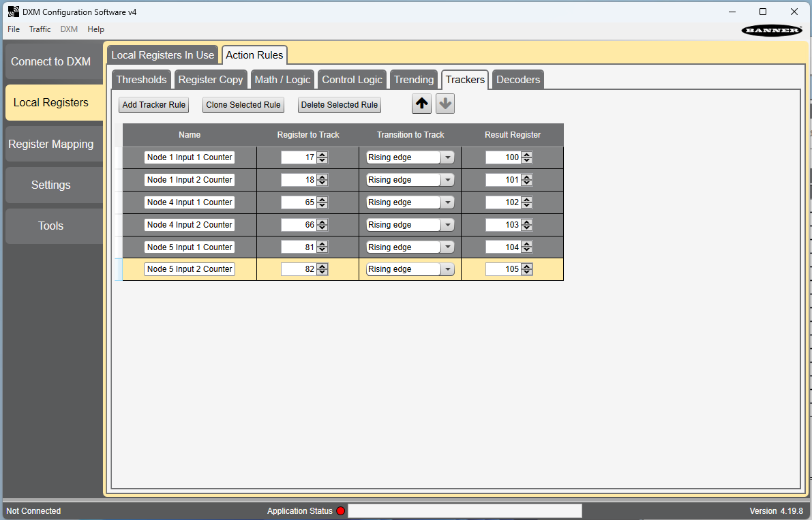Open Transition dropdown for Node 1 Input 1
The image size is (812, 520).
[x=447, y=157]
